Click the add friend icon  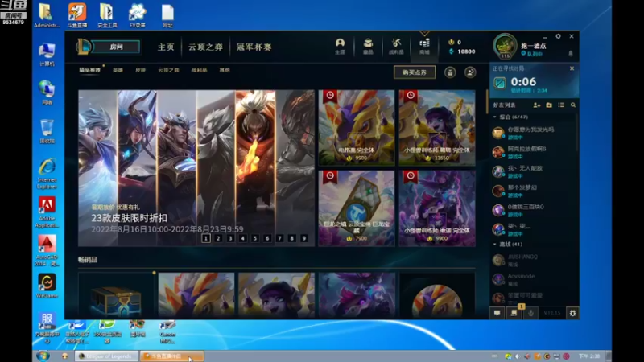pyautogui.click(x=536, y=105)
